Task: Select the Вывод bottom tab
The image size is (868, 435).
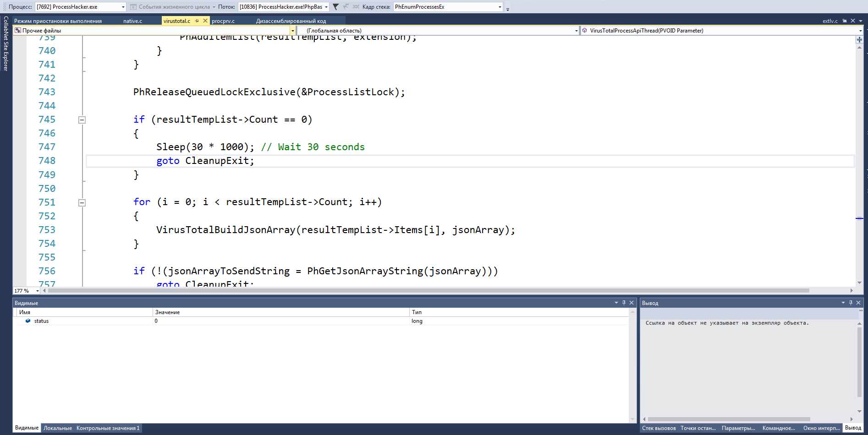Action: [x=853, y=428]
